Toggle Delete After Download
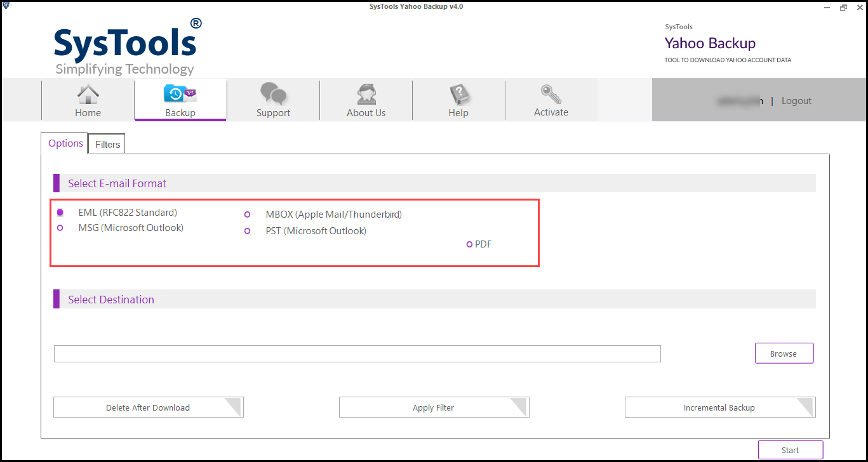The image size is (868, 462). click(148, 407)
